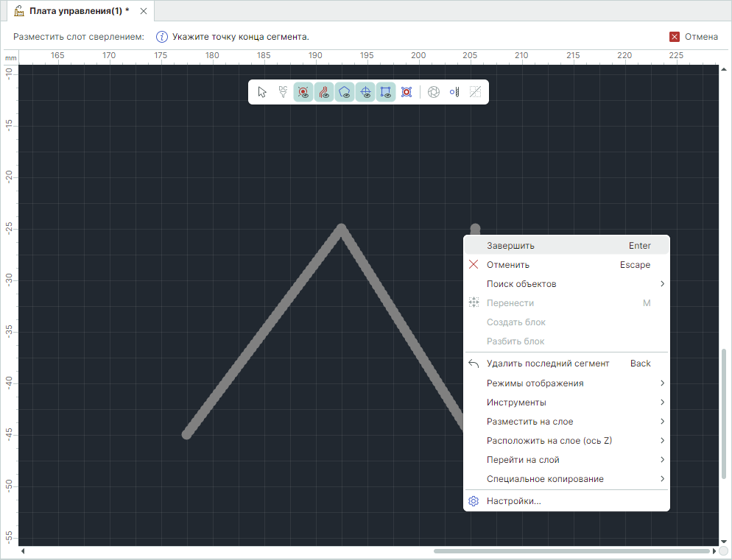The image size is (732, 560).
Task: Click the info icon beside the hint text
Action: [x=162, y=37]
